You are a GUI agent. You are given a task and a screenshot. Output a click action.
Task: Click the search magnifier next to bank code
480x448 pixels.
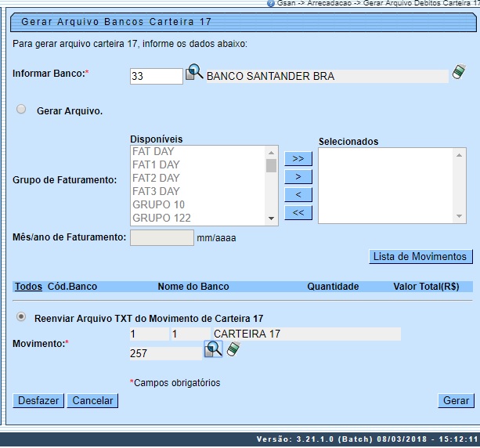point(193,74)
